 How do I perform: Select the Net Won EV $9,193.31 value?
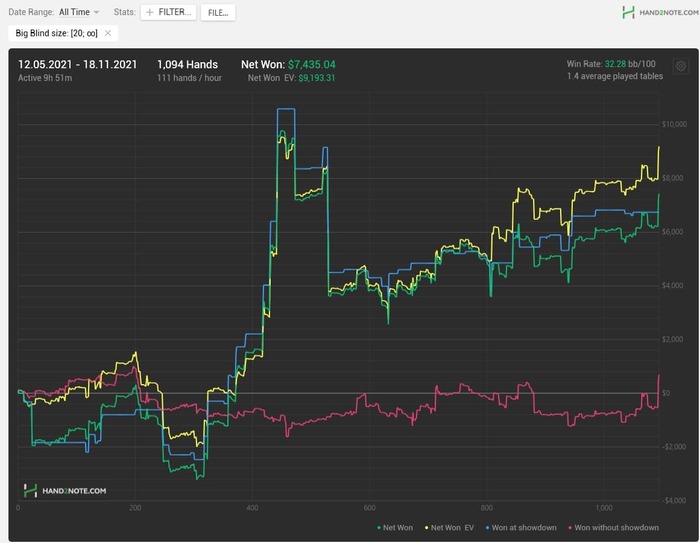coord(317,78)
